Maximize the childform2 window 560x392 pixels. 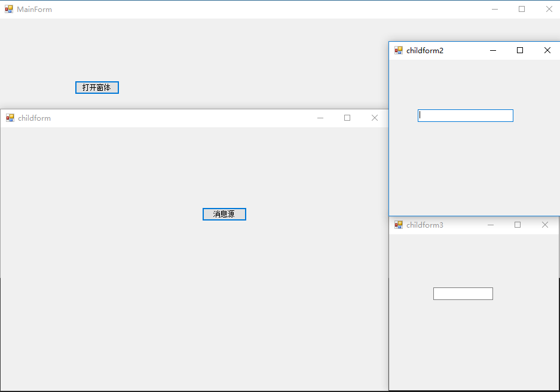click(x=520, y=50)
